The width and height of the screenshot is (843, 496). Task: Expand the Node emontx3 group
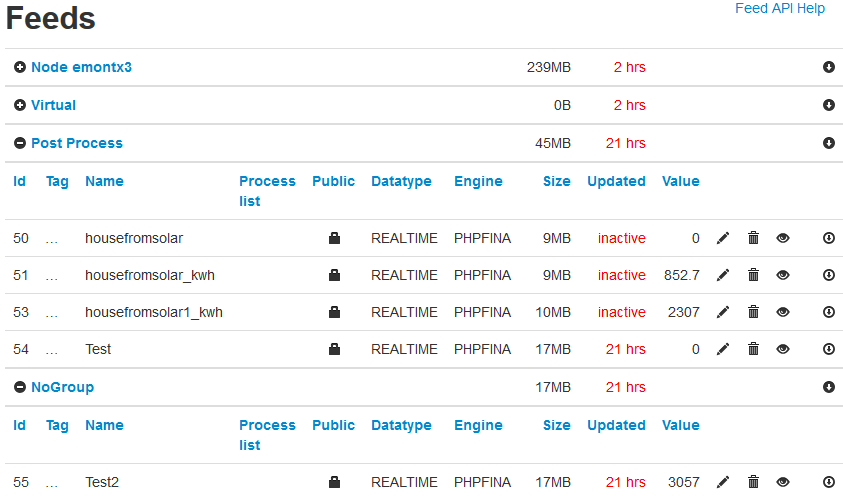point(20,67)
